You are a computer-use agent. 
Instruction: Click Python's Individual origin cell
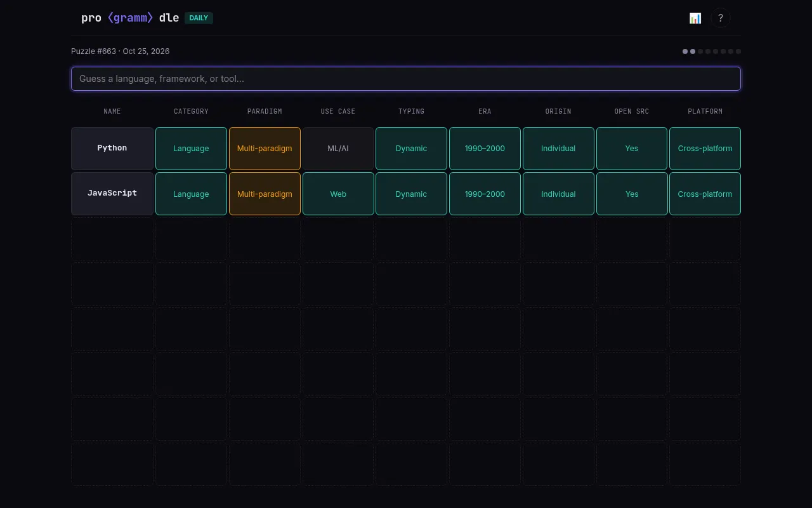(x=558, y=149)
